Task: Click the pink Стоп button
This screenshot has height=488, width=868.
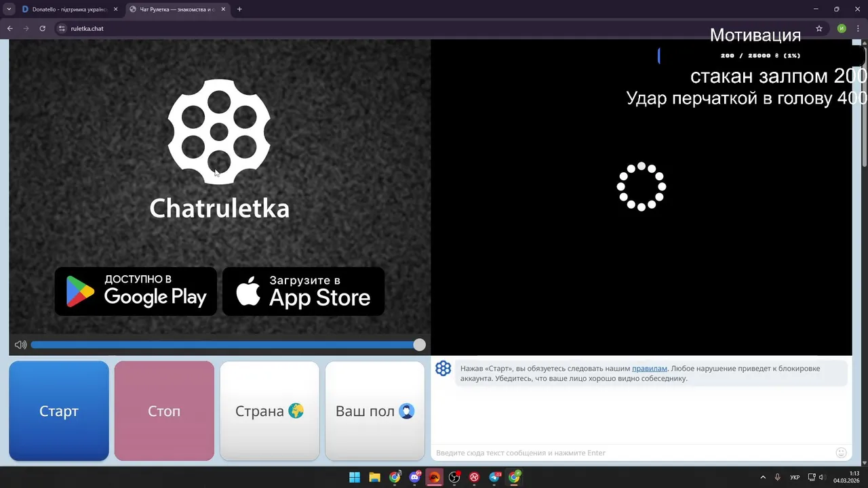Action: click(164, 411)
